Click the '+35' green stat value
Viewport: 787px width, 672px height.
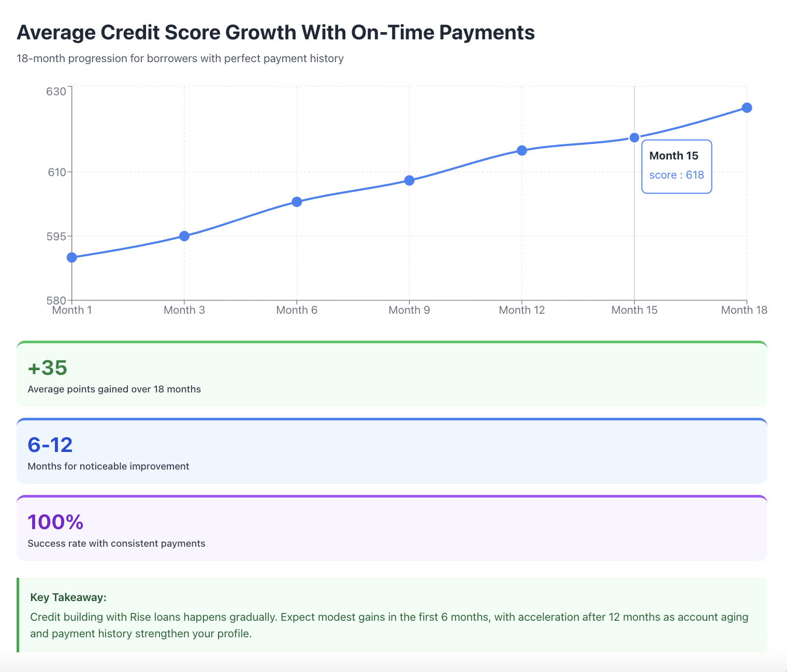[x=48, y=368]
